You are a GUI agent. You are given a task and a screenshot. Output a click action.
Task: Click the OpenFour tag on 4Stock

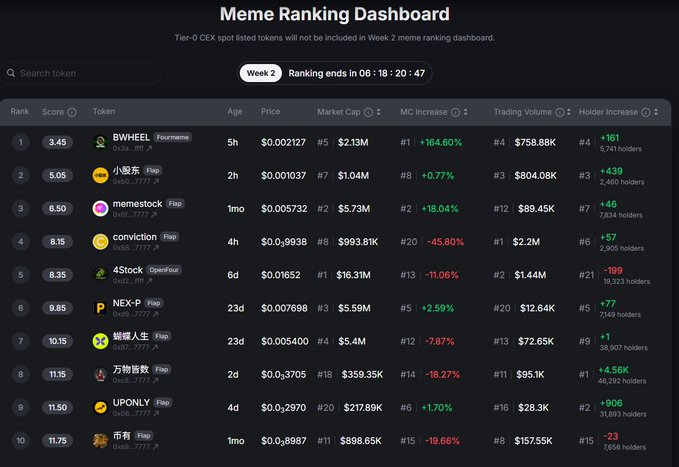[164, 270]
